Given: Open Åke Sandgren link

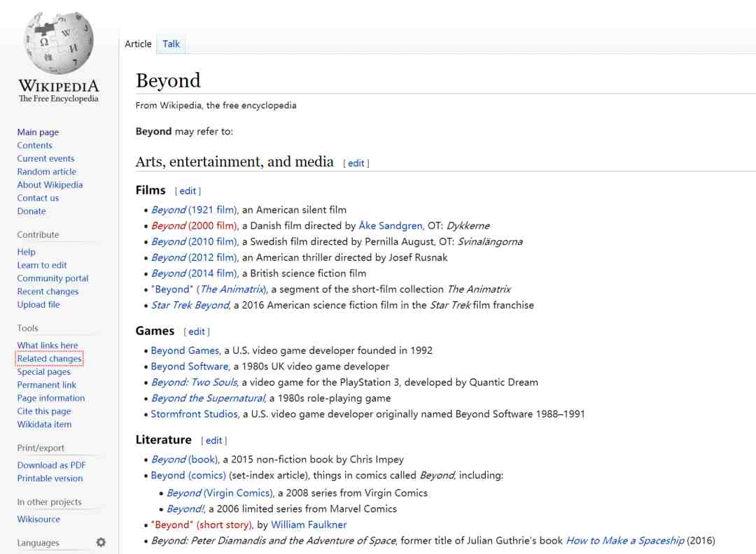Looking at the screenshot, I should pyautogui.click(x=391, y=226).
